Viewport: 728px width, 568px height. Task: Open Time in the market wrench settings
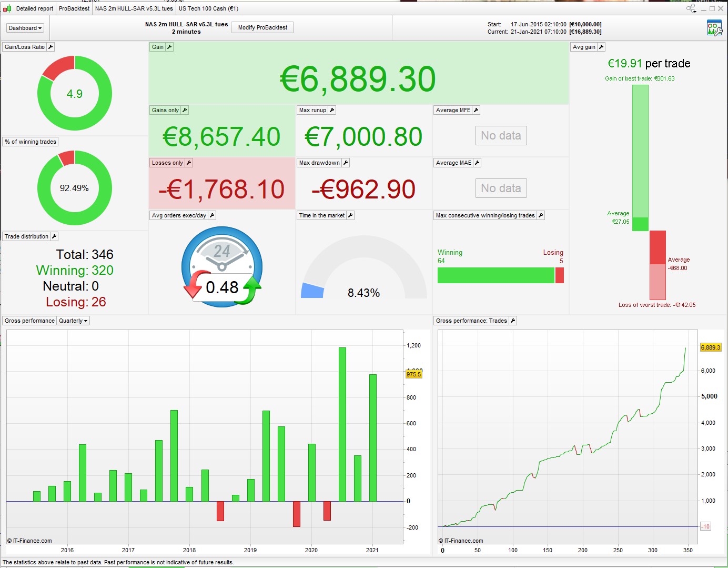[x=350, y=215]
